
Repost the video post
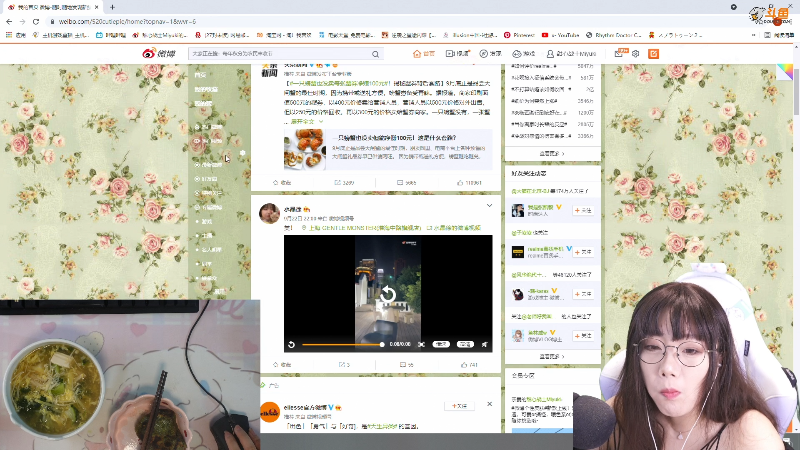[x=344, y=365]
